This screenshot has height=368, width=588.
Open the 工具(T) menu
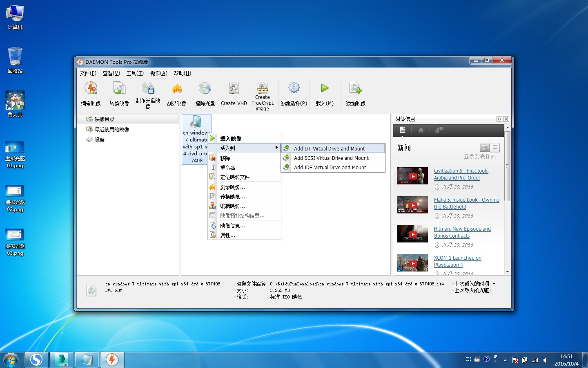point(135,73)
